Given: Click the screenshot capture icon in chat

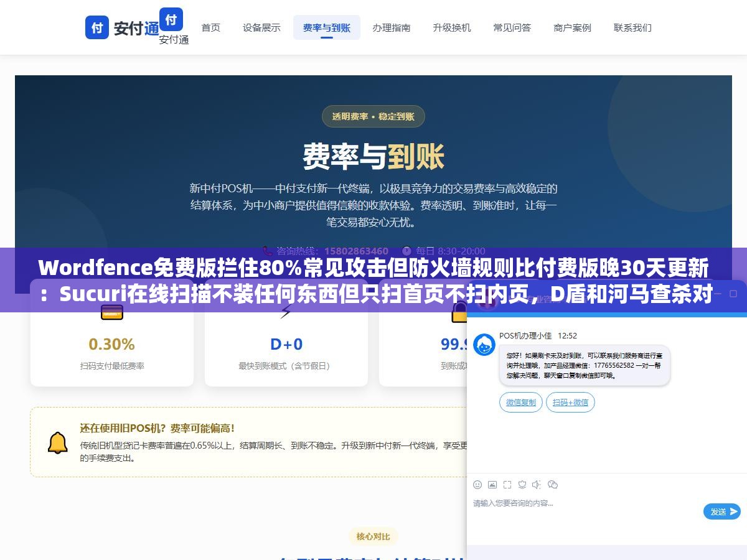Looking at the screenshot, I should 507,484.
